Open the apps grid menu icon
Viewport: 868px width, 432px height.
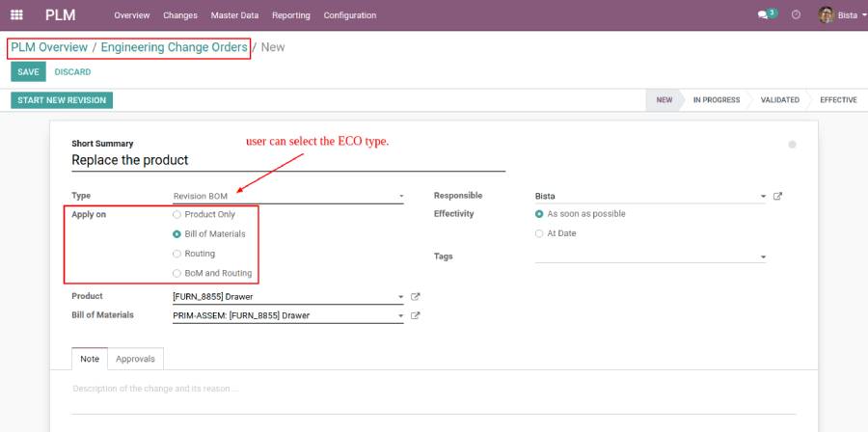16,15
